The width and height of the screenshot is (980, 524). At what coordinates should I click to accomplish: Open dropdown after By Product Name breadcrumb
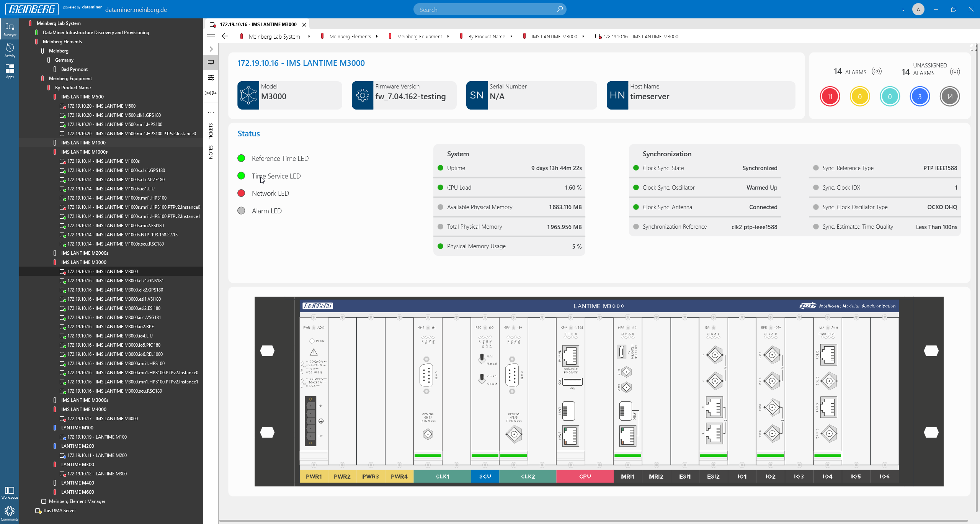tap(511, 36)
